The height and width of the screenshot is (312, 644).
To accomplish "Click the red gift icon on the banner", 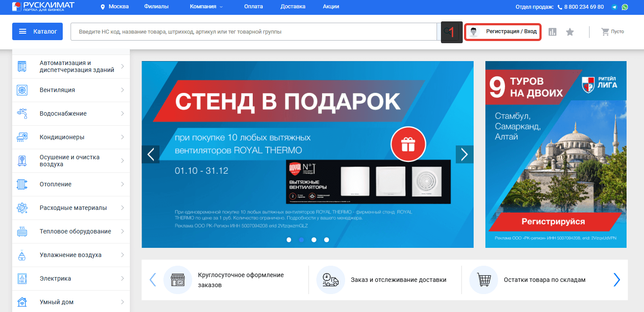I will [408, 145].
